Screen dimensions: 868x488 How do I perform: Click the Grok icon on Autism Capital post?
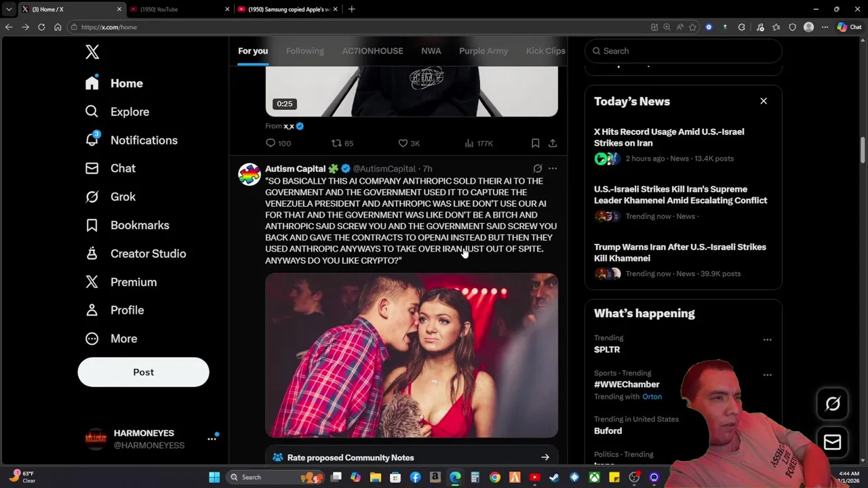pos(538,168)
